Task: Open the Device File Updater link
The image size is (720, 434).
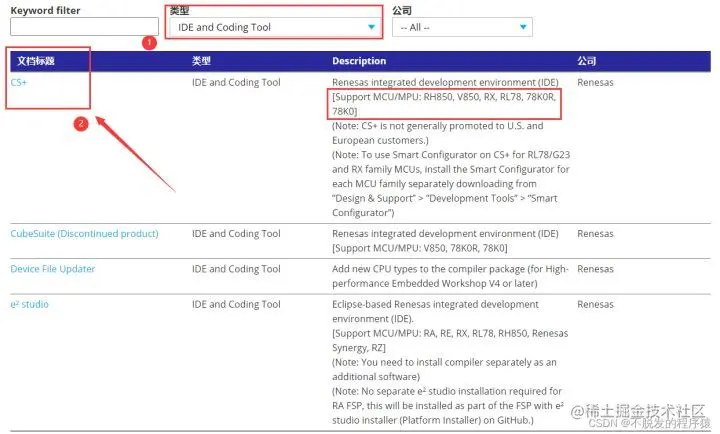Action: [53, 269]
